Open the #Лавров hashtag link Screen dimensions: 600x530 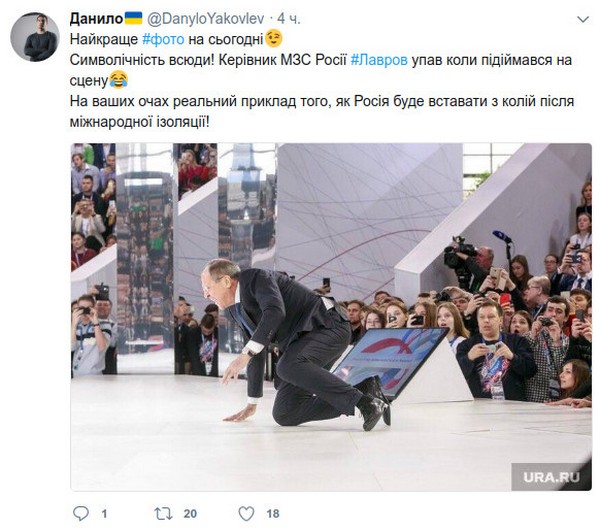pos(378,60)
